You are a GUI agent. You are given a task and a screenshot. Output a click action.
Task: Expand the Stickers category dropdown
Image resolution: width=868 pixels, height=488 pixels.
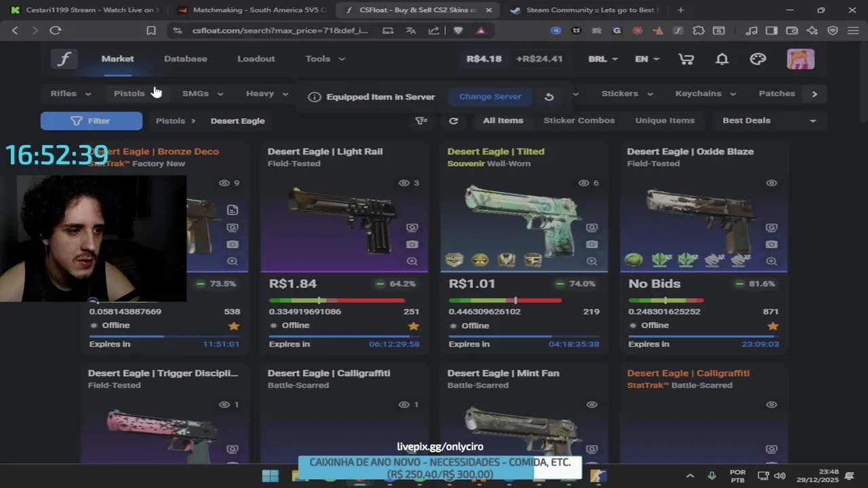point(627,94)
